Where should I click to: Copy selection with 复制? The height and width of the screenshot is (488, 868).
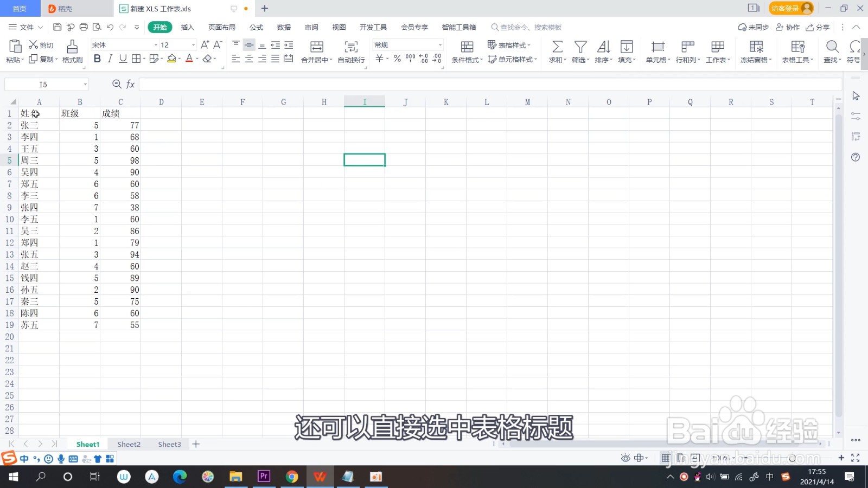click(x=43, y=59)
